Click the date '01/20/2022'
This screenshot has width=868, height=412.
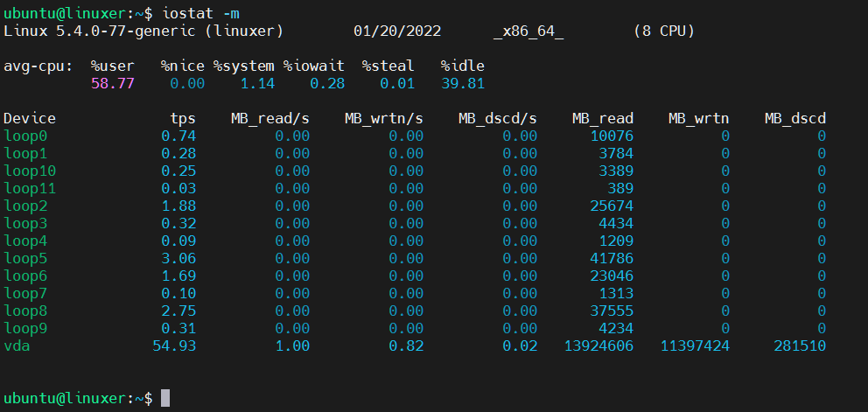pyautogui.click(x=397, y=31)
